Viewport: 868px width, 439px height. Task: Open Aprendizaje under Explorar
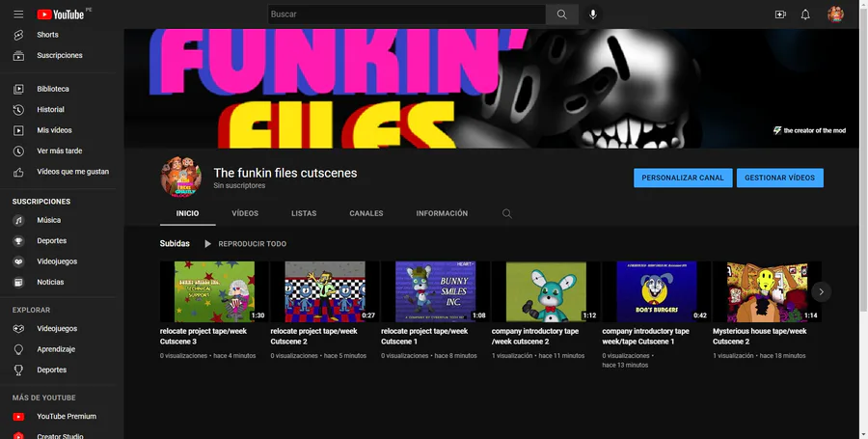click(x=58, y=349)
